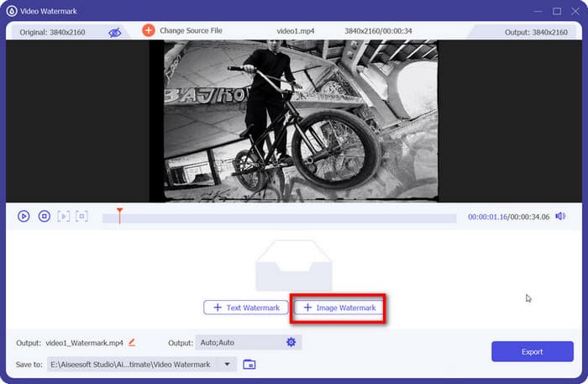
Task: Add a Text Watermark
Action: (246, 308)
